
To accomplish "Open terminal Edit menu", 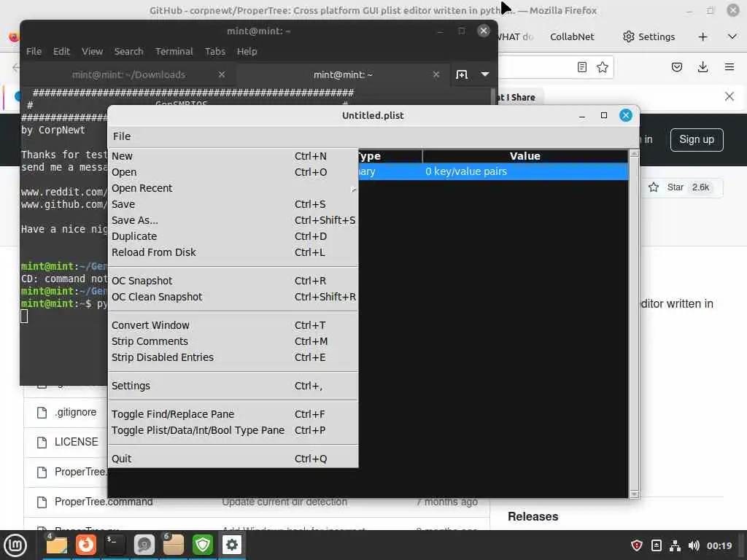I will 61,52.
